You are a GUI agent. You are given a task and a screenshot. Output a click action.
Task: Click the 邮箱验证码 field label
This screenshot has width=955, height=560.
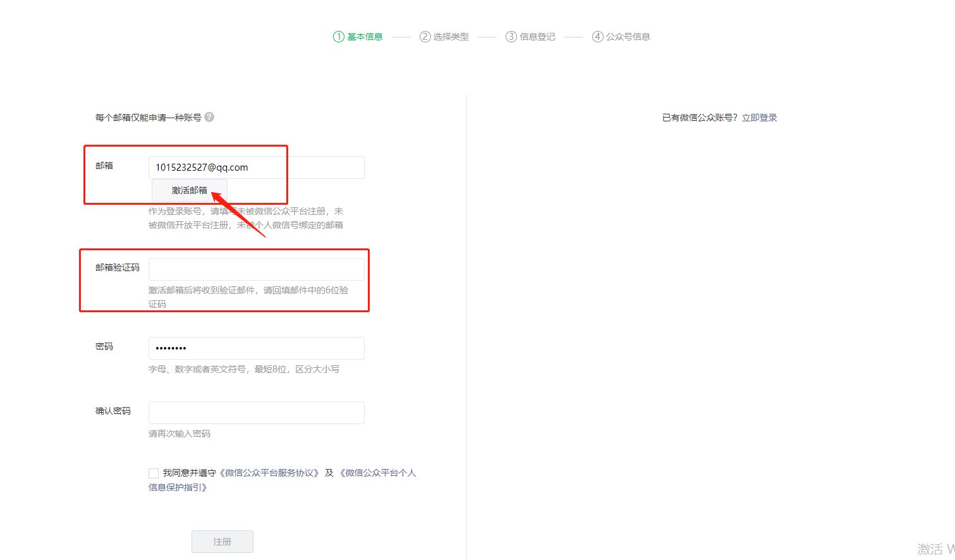point(118,267)
